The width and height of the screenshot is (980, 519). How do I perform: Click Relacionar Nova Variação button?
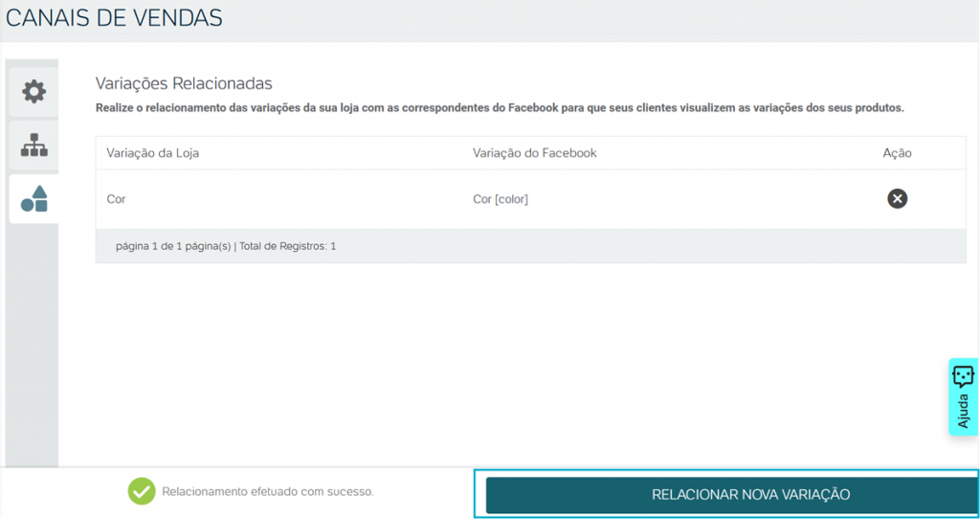point(732,495)
